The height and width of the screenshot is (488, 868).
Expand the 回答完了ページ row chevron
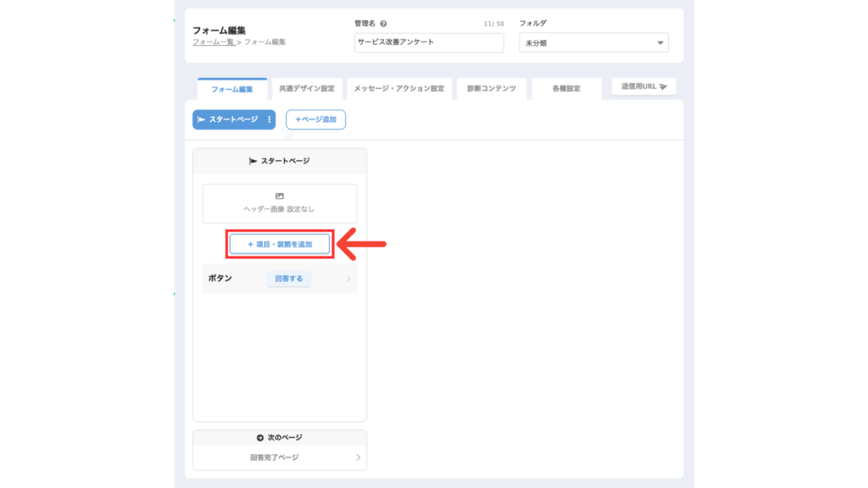pos(358,457)
